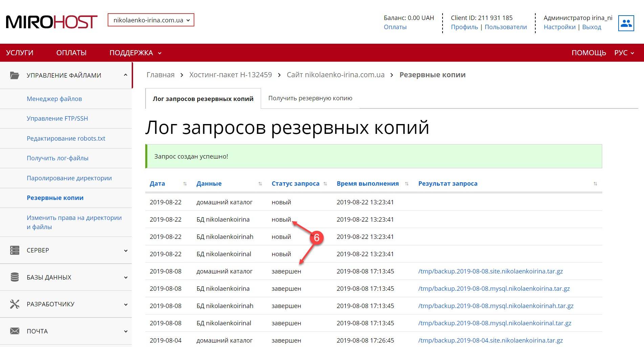This screenshot has height=347, width=644.
Task: Open Менеджер файлов in sidebar
Action: (x=54, y=99)
